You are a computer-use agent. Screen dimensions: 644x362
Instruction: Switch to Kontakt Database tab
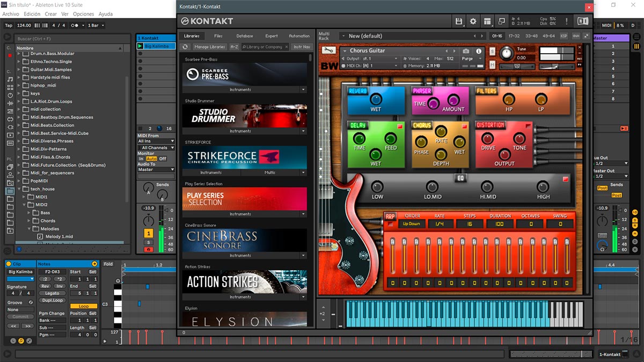point(245,36)
